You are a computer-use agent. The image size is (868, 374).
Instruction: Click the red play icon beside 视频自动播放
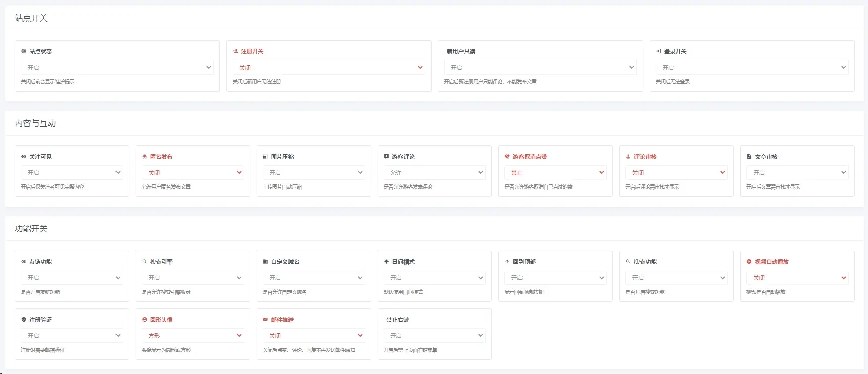coord(749,262)
